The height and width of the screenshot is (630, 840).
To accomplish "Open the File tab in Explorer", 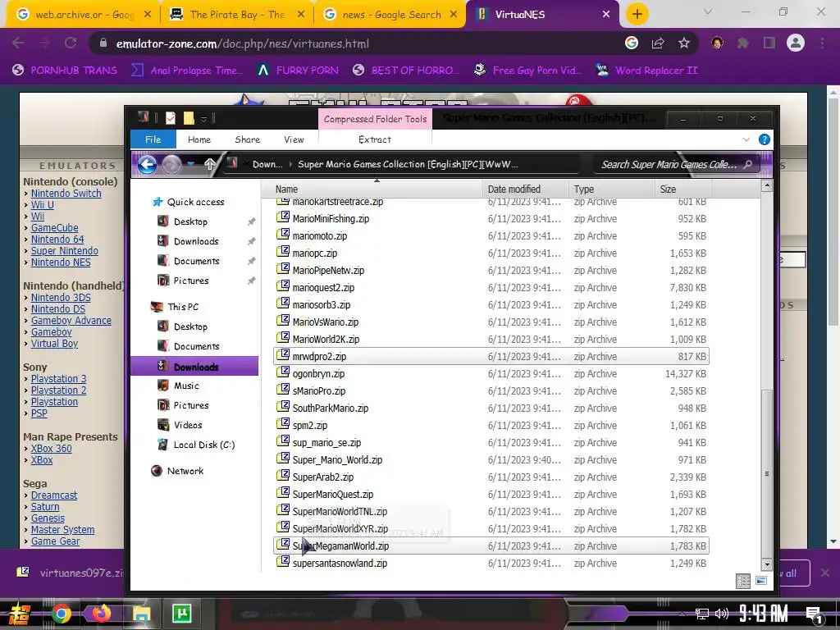I will 153,139.
